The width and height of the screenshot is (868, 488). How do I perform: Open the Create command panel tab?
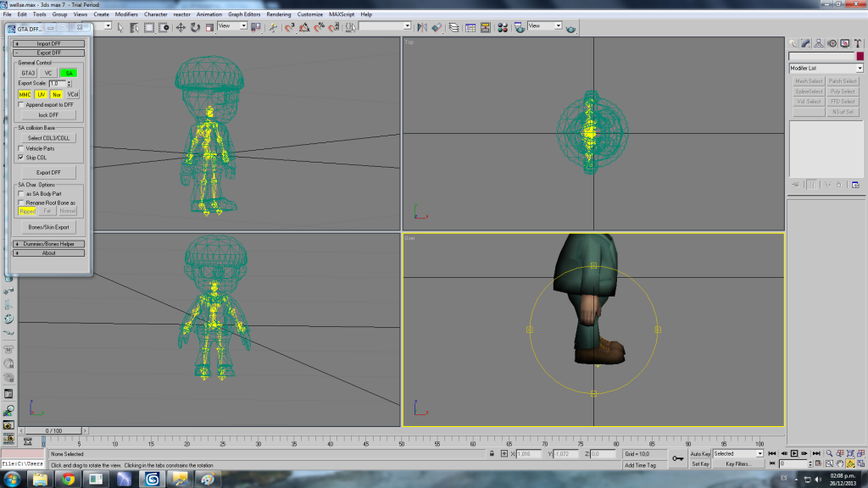(x=793, y=43)
